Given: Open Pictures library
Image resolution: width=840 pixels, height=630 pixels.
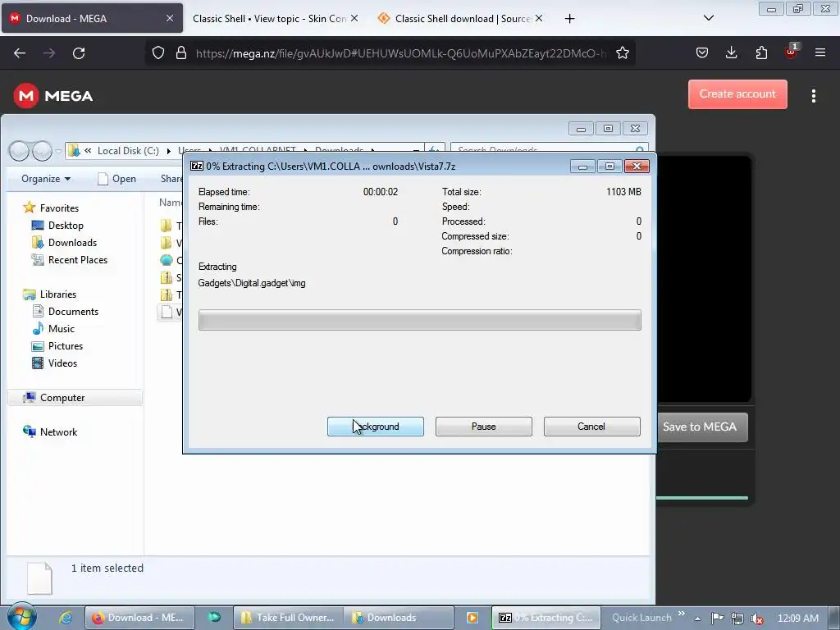Looking at the screenshot, I should 66,346.
